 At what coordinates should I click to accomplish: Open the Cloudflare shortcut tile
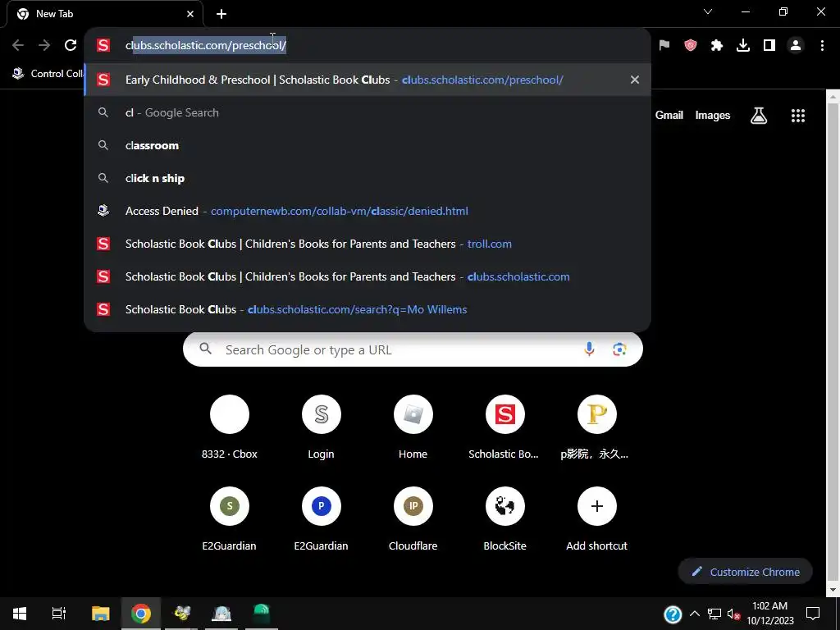point(413,519)
